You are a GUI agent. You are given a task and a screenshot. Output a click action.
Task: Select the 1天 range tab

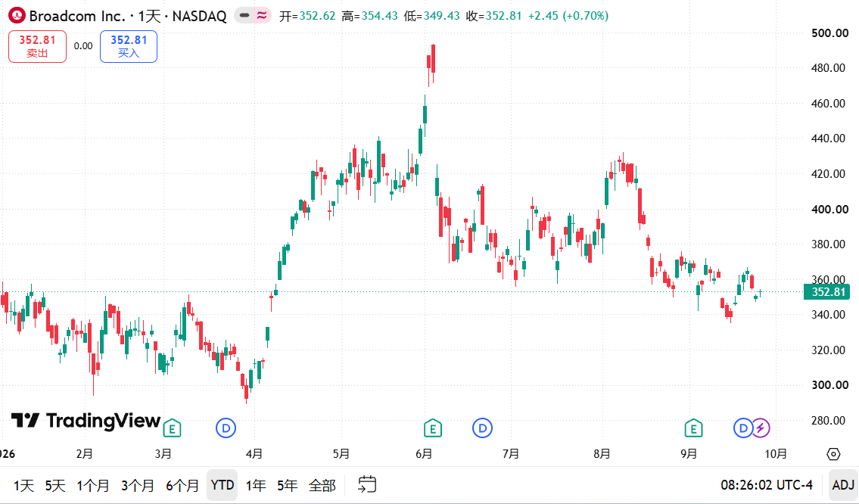[23, 485]
